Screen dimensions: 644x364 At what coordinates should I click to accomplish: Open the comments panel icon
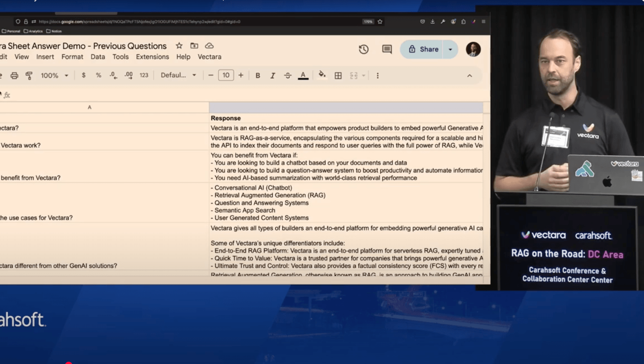pyautogui.click(x=387, y=49)
